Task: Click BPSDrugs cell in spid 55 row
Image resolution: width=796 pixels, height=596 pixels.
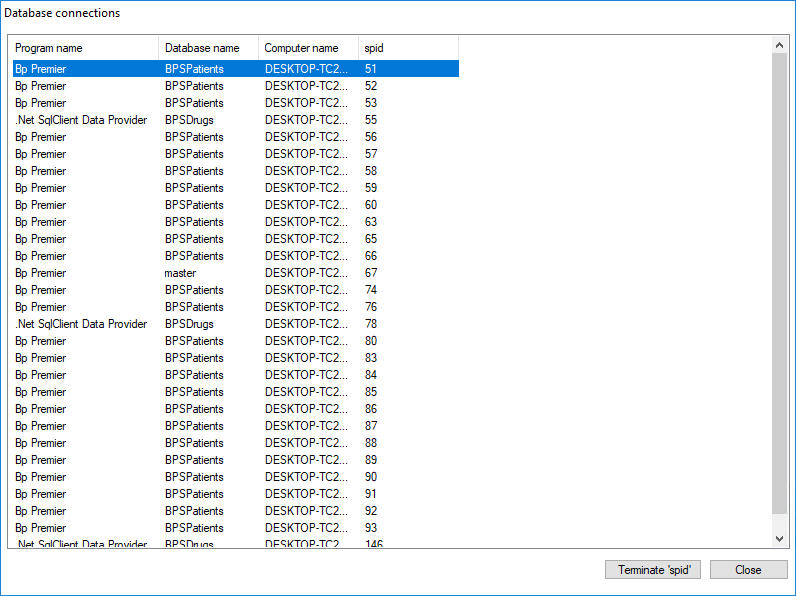Action: pos(189,120)
